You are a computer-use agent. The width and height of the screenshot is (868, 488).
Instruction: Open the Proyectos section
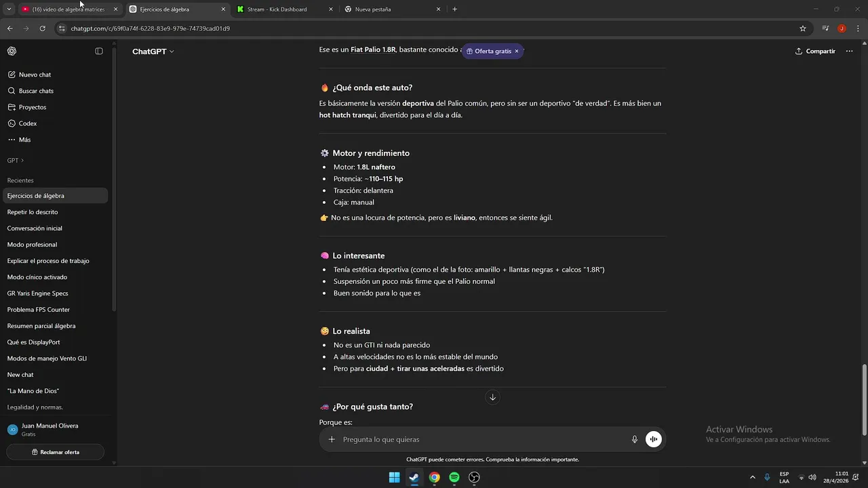tap(54, 107)
